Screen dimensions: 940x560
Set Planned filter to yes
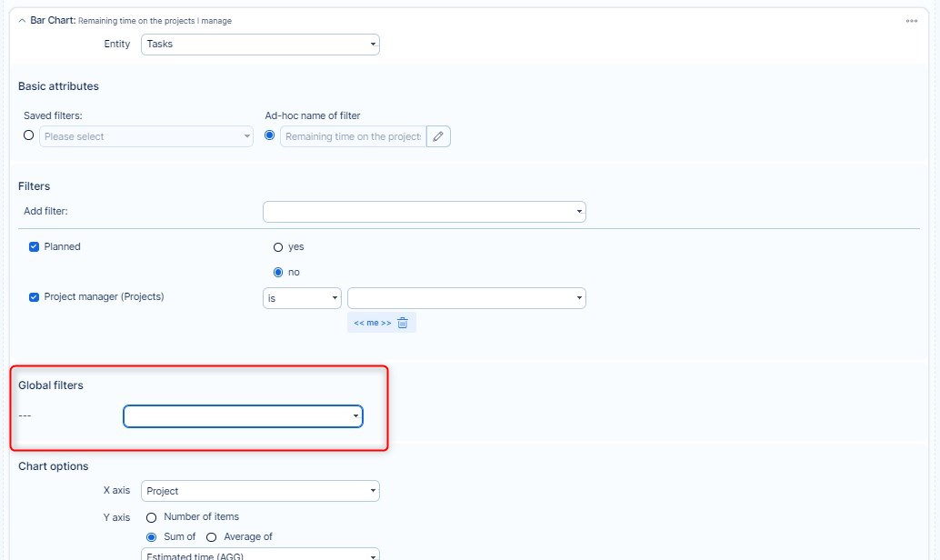[x=278, y=246]
